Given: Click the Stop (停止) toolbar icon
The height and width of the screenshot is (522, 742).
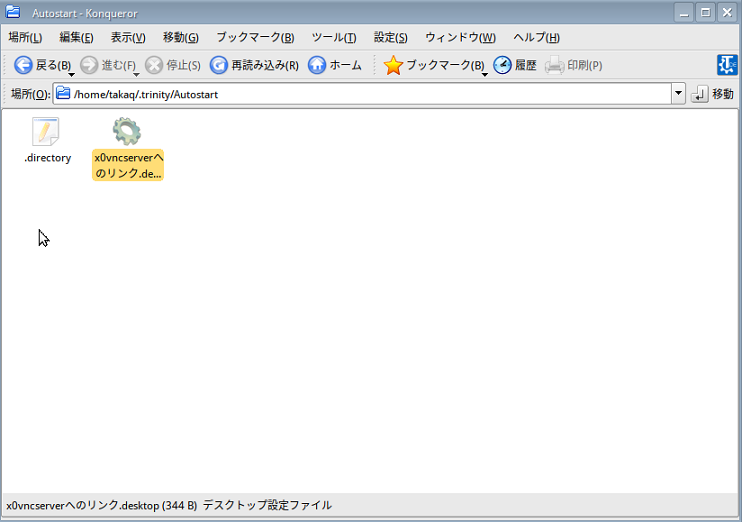Looking at the screenshot, I should click(x=154, y=65).
